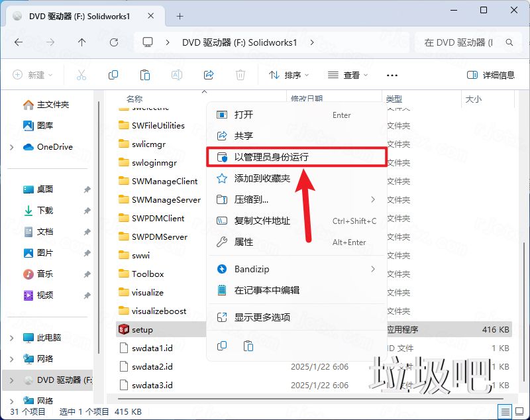Viewport: 530px width, 420px height.
Task: Cut the selected file using the scissors toolbar icon
Action: click(81, 74)
